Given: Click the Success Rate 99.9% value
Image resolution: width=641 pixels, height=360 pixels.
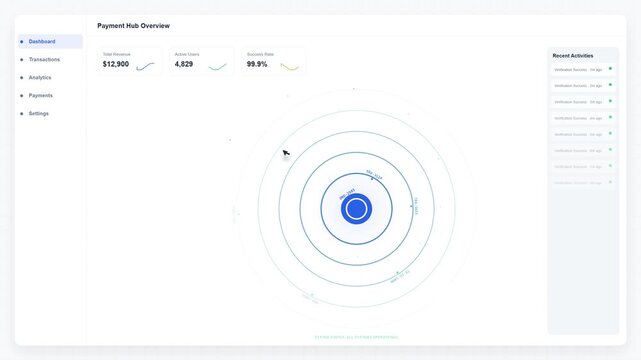Looking at the screenshot, I should (257, 64).
